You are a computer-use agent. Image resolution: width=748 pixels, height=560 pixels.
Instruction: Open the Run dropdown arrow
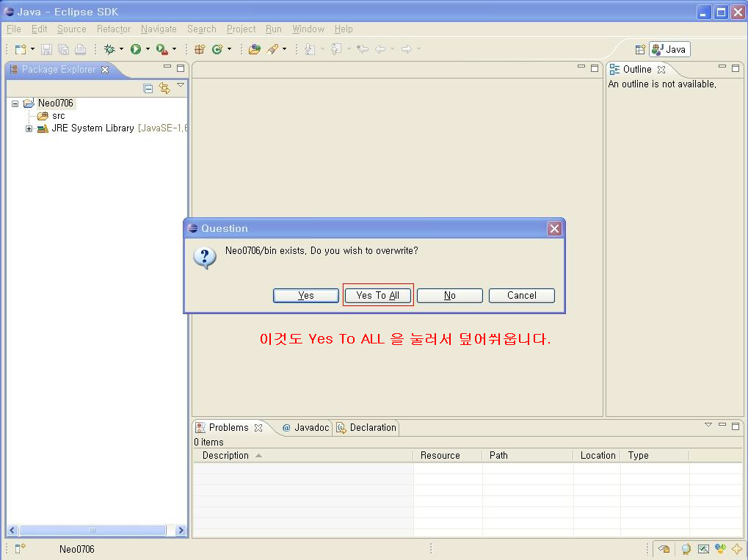tap(148, 49)
